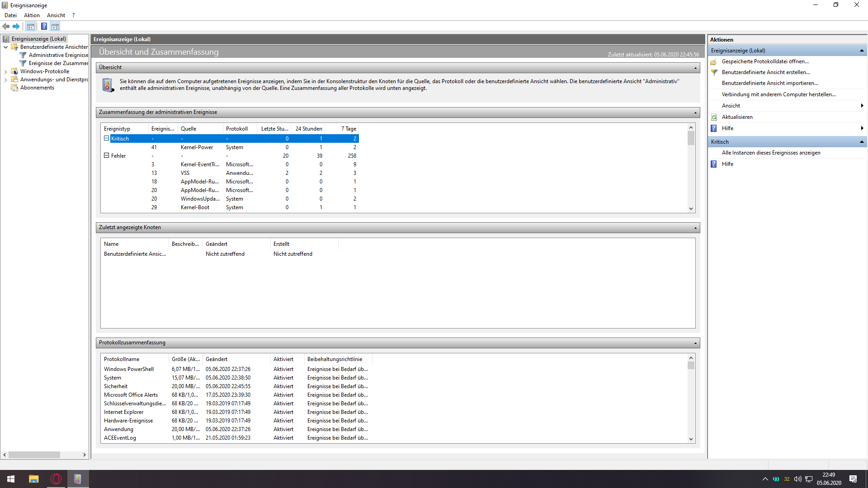Click Benutzerdefinierte Ansicht erstellen funnel icon
Viewport: 868px width, 488px height.
[714, 72]
